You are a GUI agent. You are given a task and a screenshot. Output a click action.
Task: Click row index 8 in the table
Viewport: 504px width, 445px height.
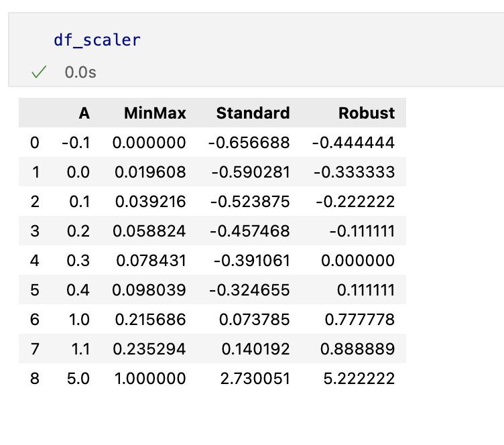[x=35, y=379]
